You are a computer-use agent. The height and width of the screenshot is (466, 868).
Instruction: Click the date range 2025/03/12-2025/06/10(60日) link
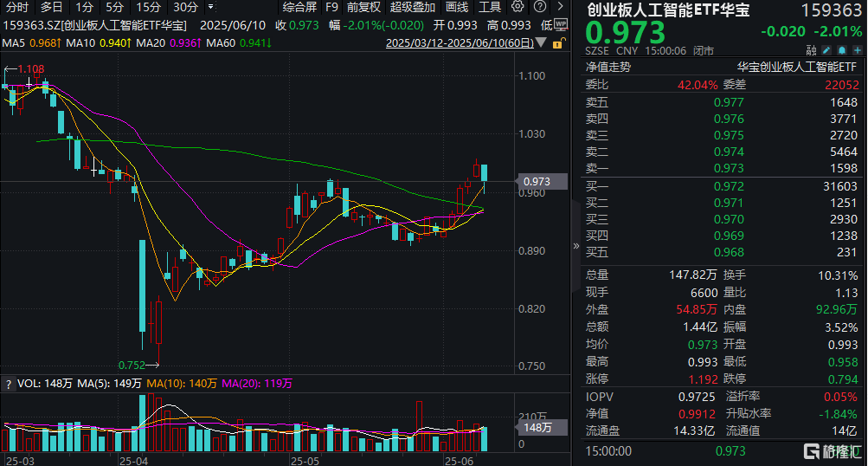pos(460,42)
